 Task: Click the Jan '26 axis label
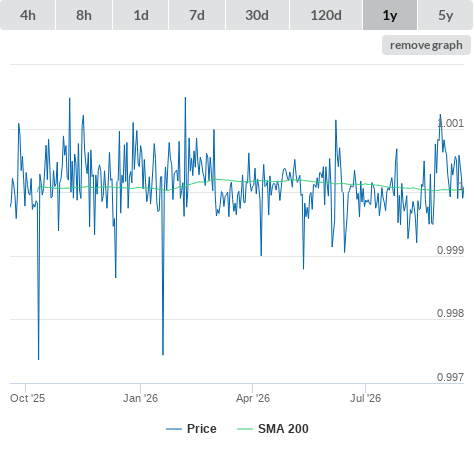(140, 398)
